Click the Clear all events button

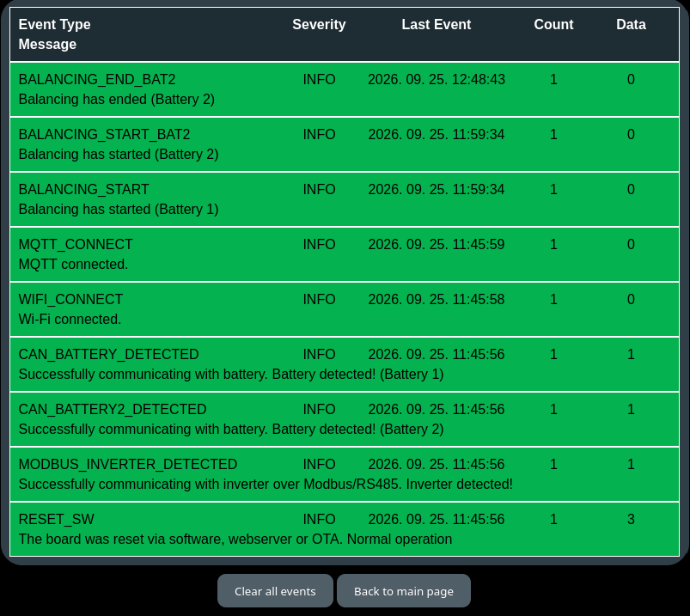[275, 591]
